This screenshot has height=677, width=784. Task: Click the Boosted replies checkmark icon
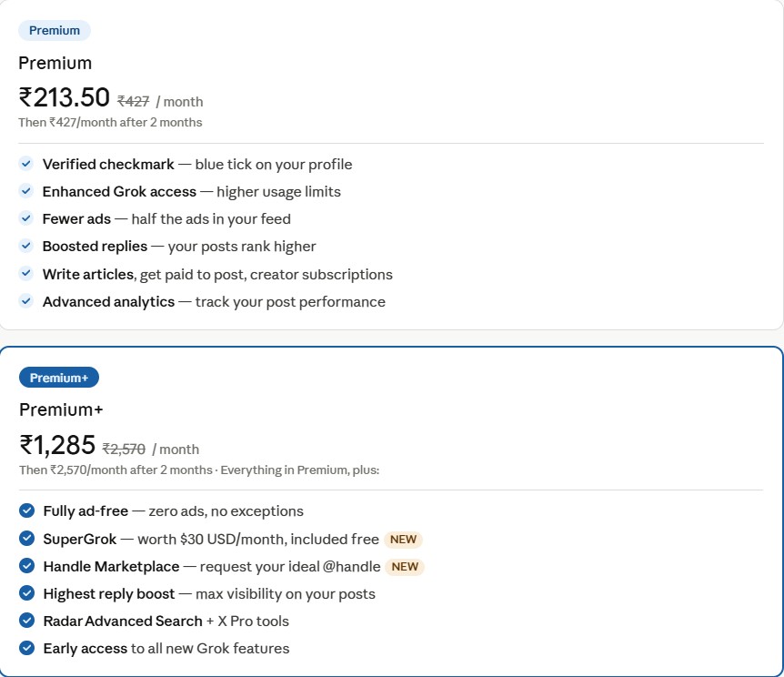pyautogui.click(x=25, y=247)
